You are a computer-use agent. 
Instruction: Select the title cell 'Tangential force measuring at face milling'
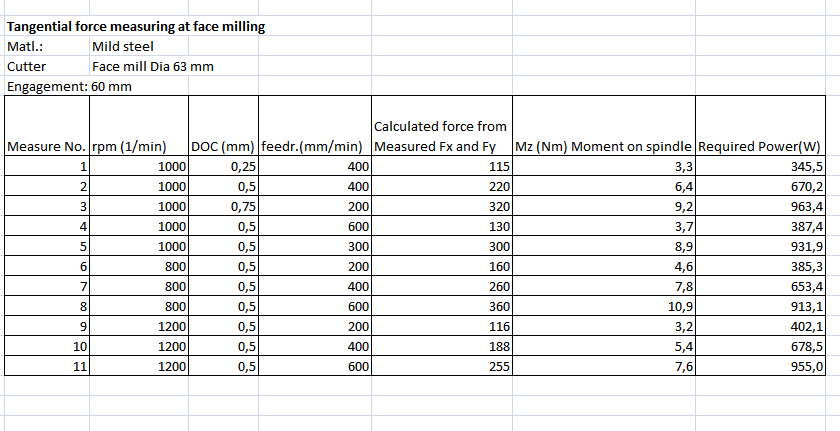click(136, 27)
